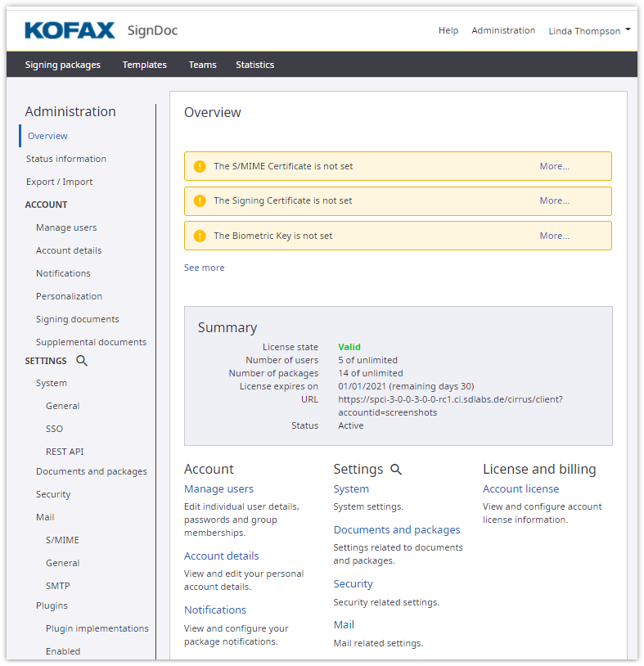Click the Kofax SignDoc logo

pos(101,31)
